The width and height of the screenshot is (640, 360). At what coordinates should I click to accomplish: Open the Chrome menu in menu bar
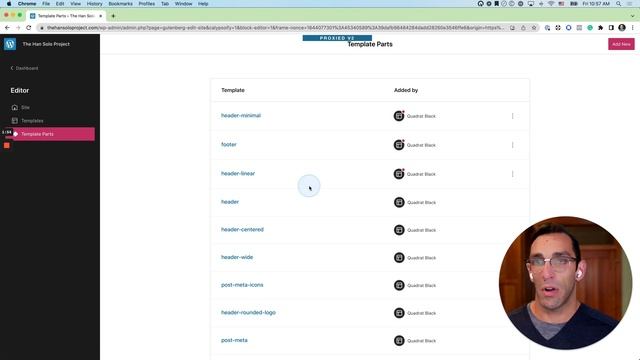click(x=27, y=4)
